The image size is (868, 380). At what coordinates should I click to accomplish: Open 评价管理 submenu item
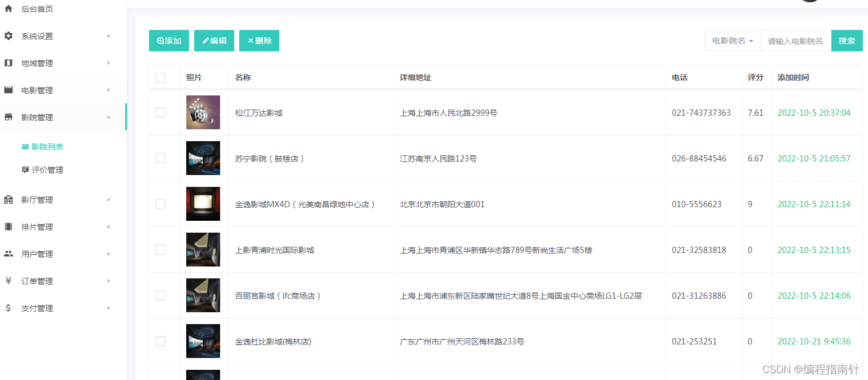tap(47, 170)
